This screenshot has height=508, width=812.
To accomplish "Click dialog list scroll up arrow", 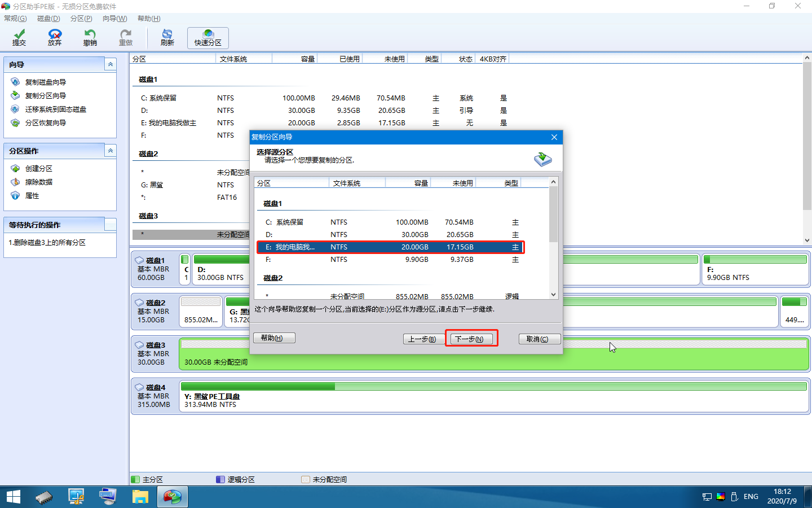I will click(553, 182).
